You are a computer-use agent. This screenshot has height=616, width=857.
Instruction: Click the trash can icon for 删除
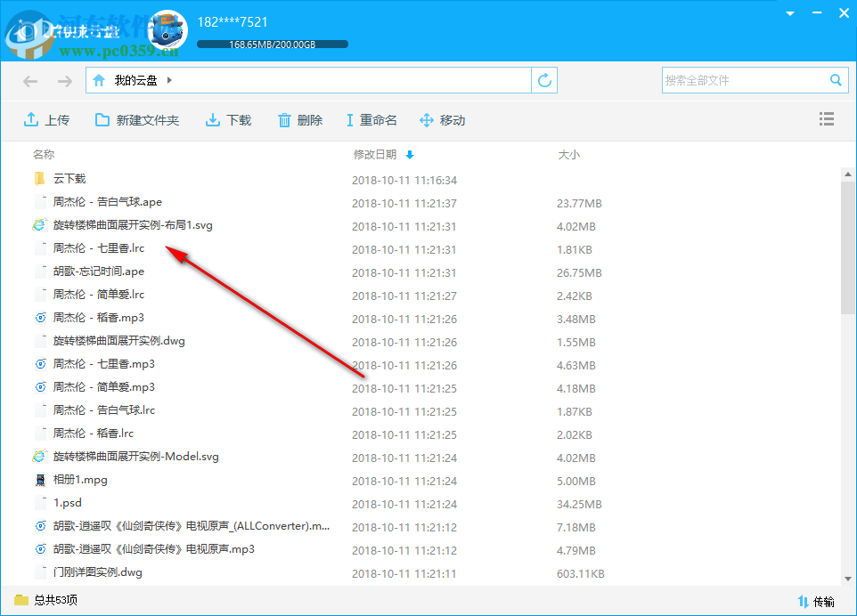point(284,120)
